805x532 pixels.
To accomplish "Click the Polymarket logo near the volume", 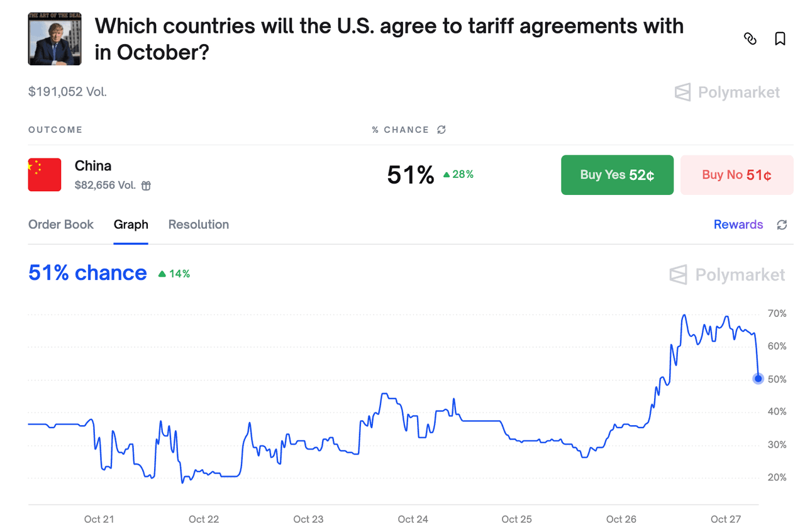I will pos(727,92).
